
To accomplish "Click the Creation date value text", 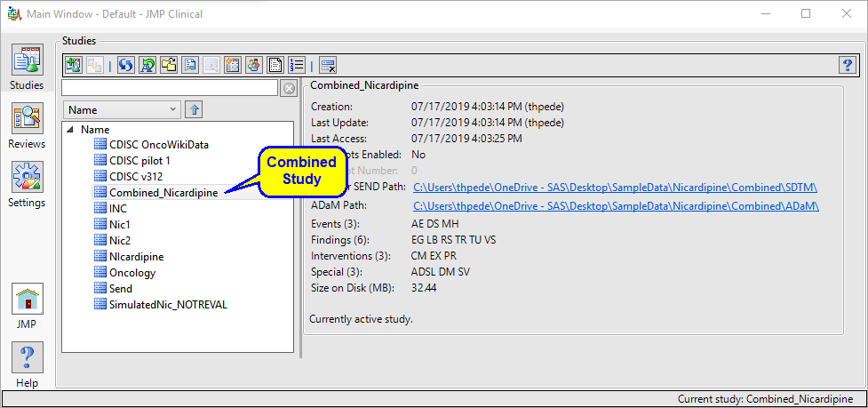I will click(x=488, y=107).
